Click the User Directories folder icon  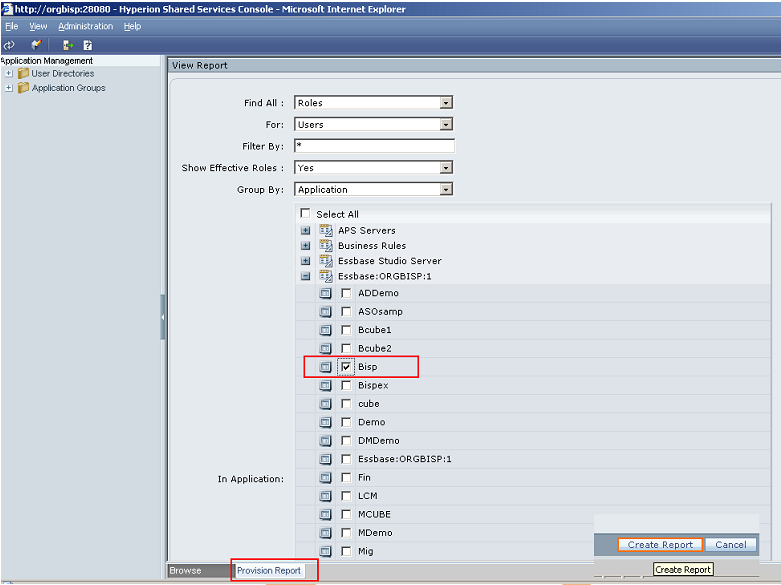(23, 74)
